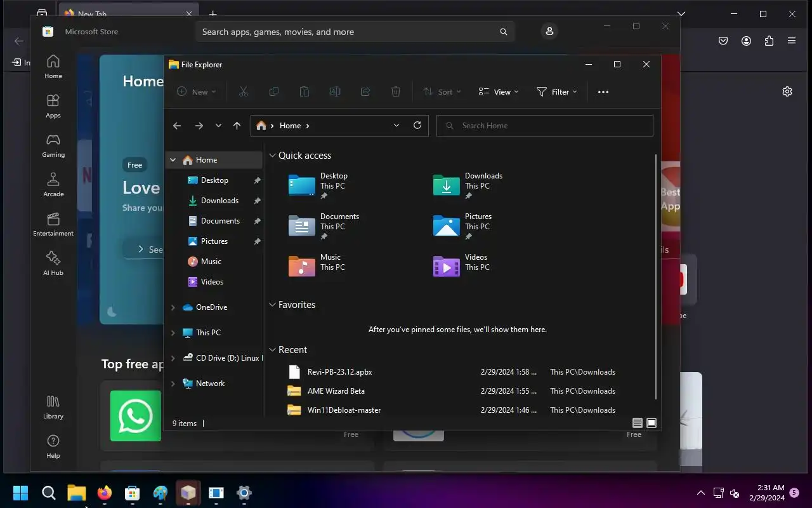Select Desktop in navigation pane
The height and width of the screenshot is (508, 812).
click(x=214, y=180)
